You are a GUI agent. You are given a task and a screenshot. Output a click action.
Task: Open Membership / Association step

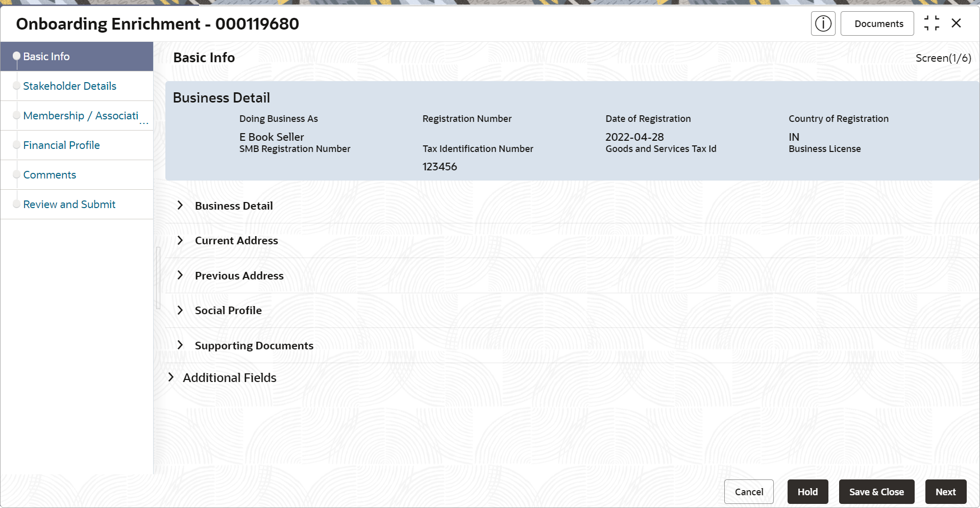pyautogui.click(x=77, y=116)
